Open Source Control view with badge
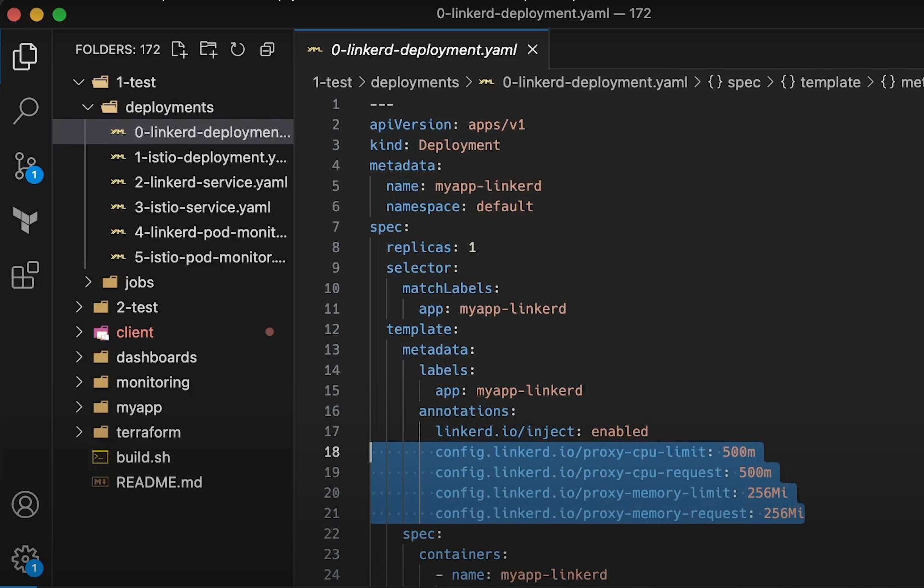This screenshot has height=588, width=924. point(25,166)
